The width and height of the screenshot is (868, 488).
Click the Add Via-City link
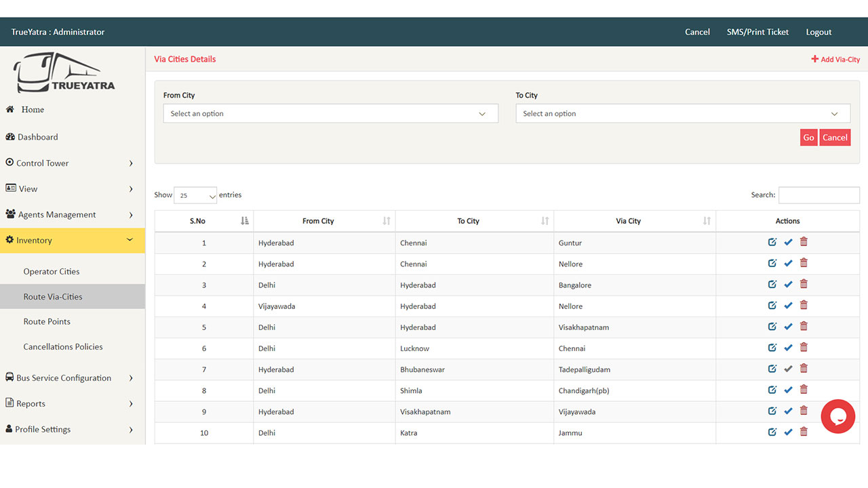(x=835, y=60)
